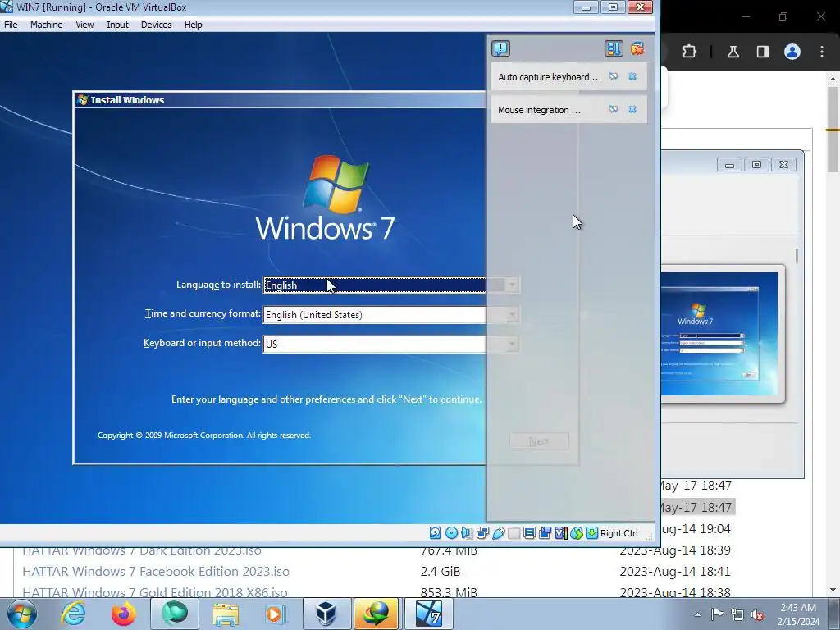Click the network adapters status icon
Image resolution: width=840 pixels, height=630 pixels.
(x=482, y=533)
